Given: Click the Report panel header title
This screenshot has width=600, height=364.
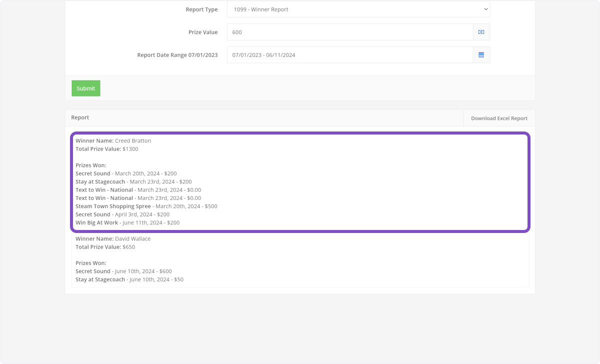Looking at the screenshot, I should point(80,117).
